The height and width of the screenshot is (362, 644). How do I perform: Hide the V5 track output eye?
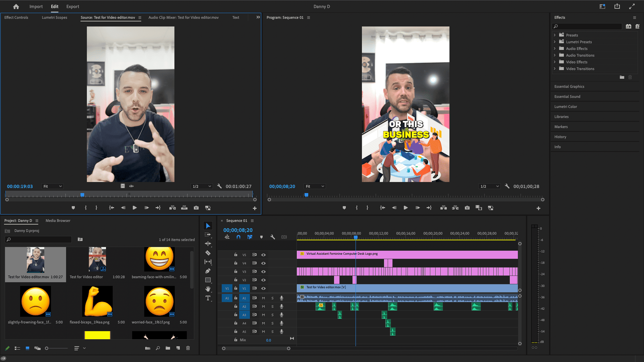264,255
